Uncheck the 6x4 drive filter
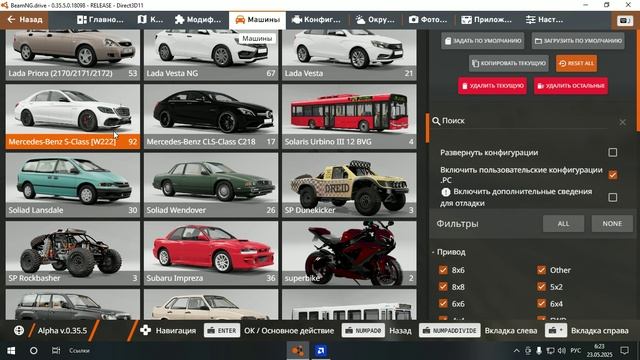Image resolution: width=640 pixels, height=360 pixels. [541, 303]
